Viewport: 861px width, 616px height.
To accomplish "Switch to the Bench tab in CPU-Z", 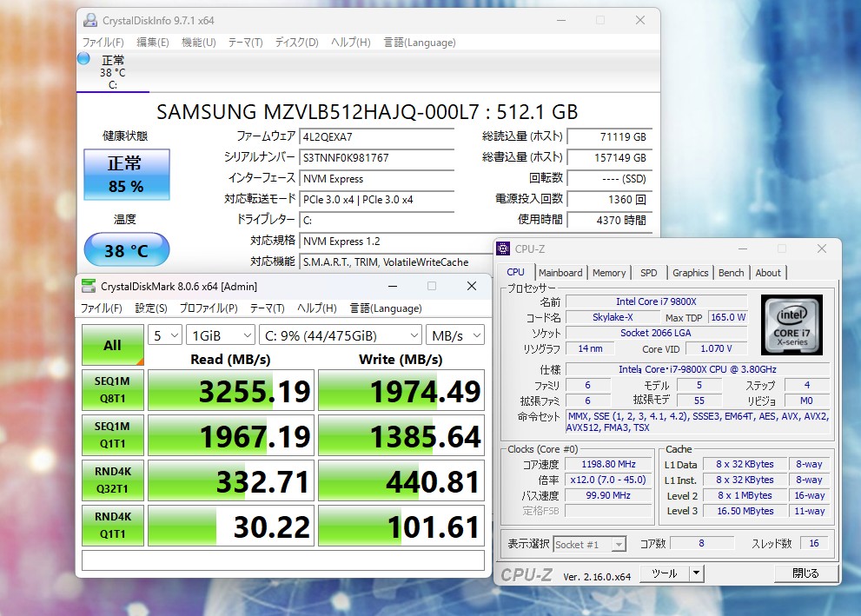I will click(732, 272).
